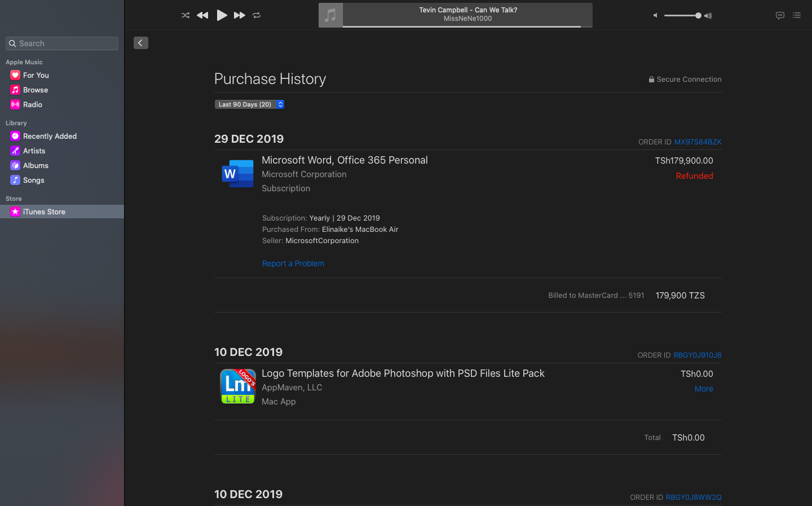This screenshot has height=506, width=812.
Task: Click the Microsoft Word, Office 365 Personal title
Action: pos(345,160)
